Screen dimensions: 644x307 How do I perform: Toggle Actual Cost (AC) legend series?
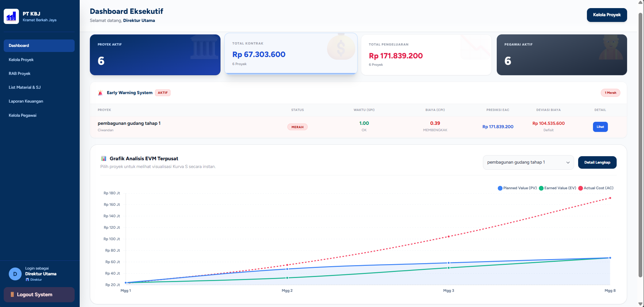(x=596, y=188)
